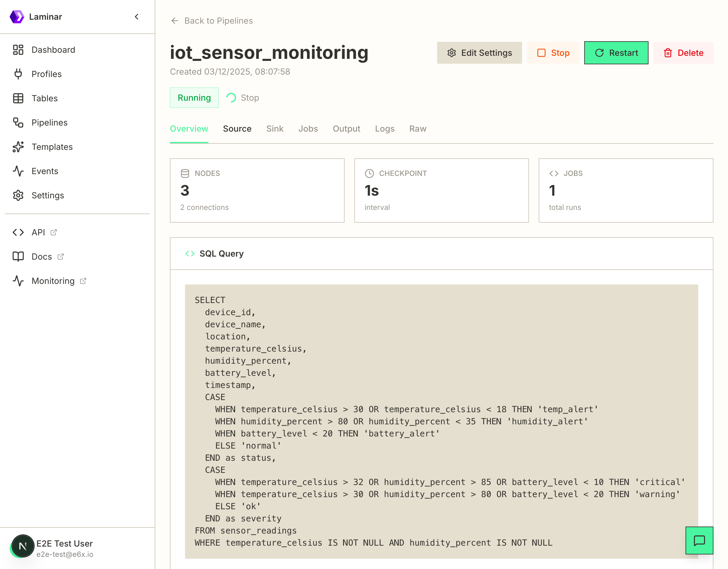Open Events activity item

tap(45, 171)
